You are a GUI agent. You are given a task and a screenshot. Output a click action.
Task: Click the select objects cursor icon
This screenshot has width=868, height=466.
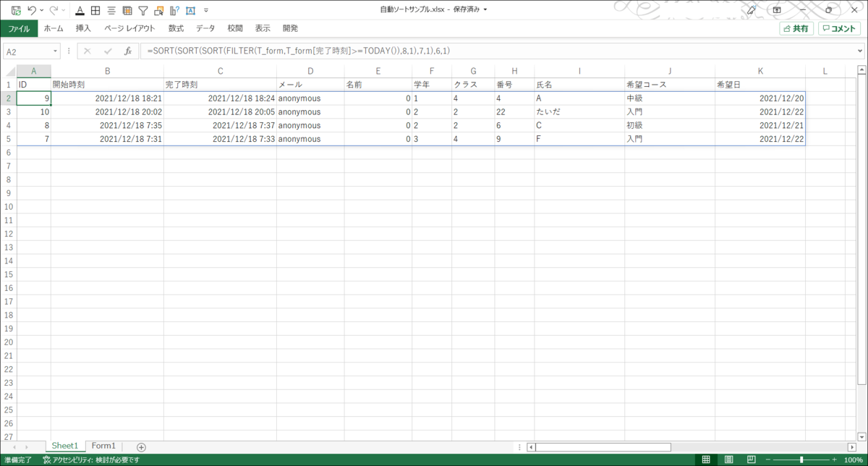pyautogui.click(x=158, y=10)
